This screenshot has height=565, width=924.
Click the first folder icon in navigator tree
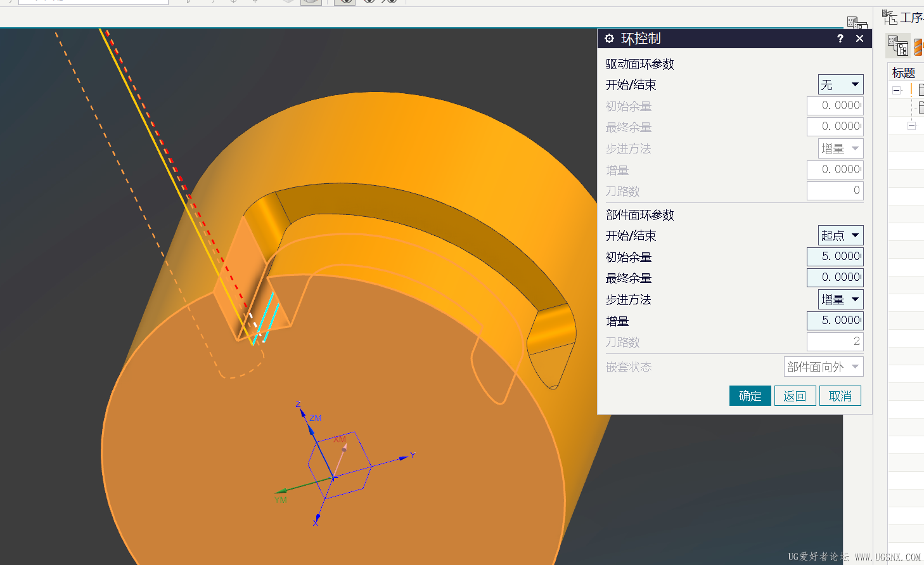point(921,90)
